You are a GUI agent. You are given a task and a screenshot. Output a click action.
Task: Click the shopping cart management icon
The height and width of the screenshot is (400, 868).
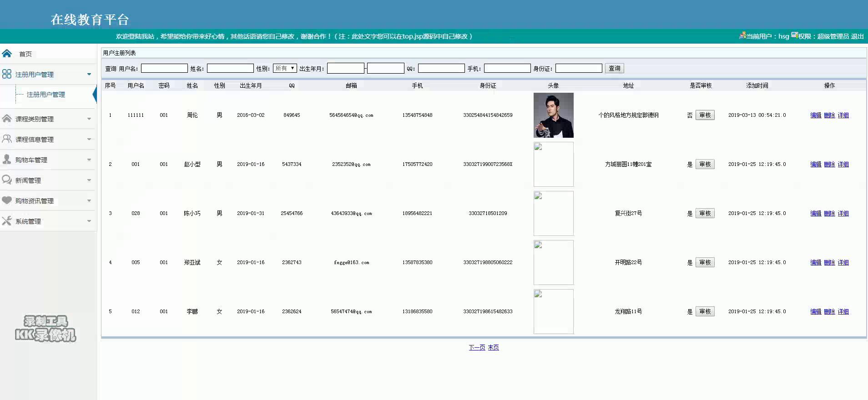pyautogui.click(x=7, y=160)
